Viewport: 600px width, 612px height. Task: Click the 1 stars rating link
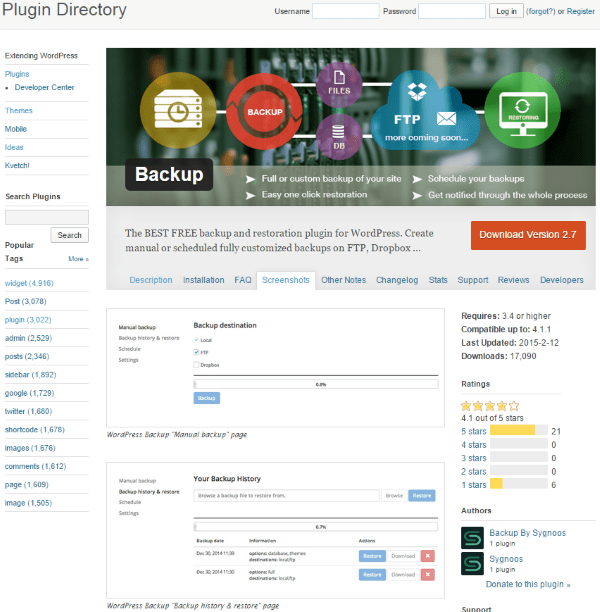[x=474, y=485]
